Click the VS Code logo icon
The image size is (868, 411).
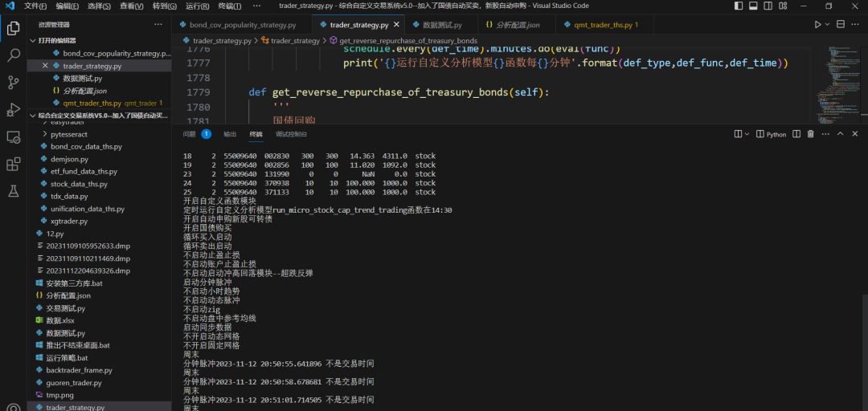pos(10,6)
